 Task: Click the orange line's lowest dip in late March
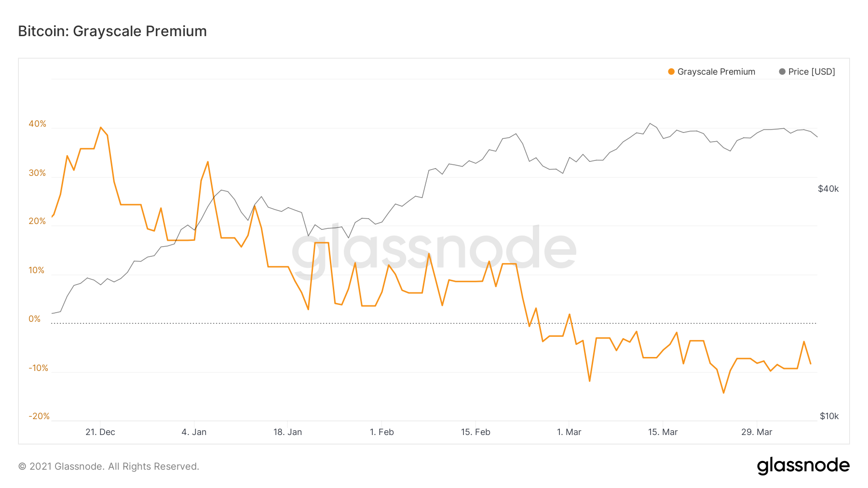click(723, 393)
